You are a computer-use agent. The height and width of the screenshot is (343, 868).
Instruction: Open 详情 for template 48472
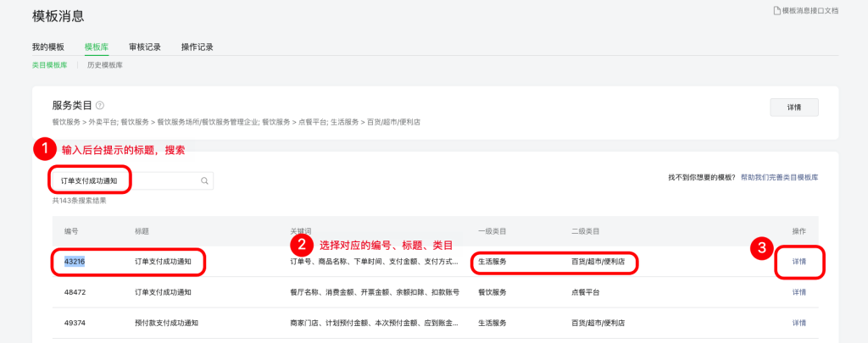point(798,292)
